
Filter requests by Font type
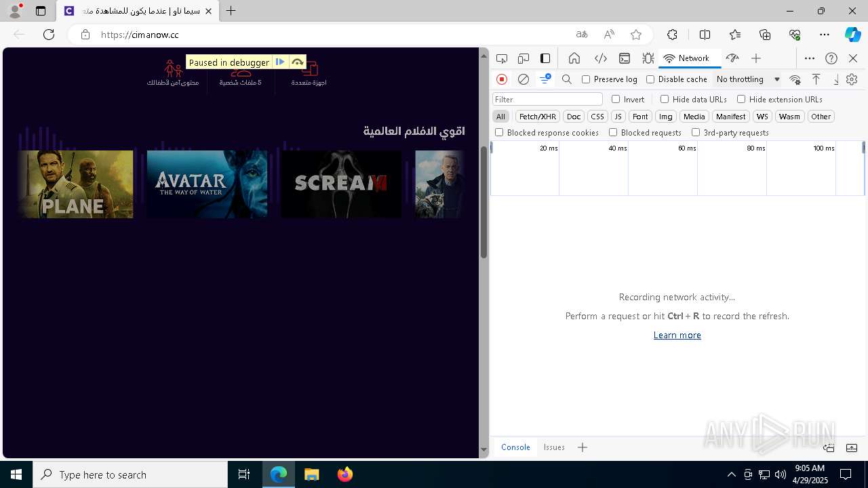640,117
